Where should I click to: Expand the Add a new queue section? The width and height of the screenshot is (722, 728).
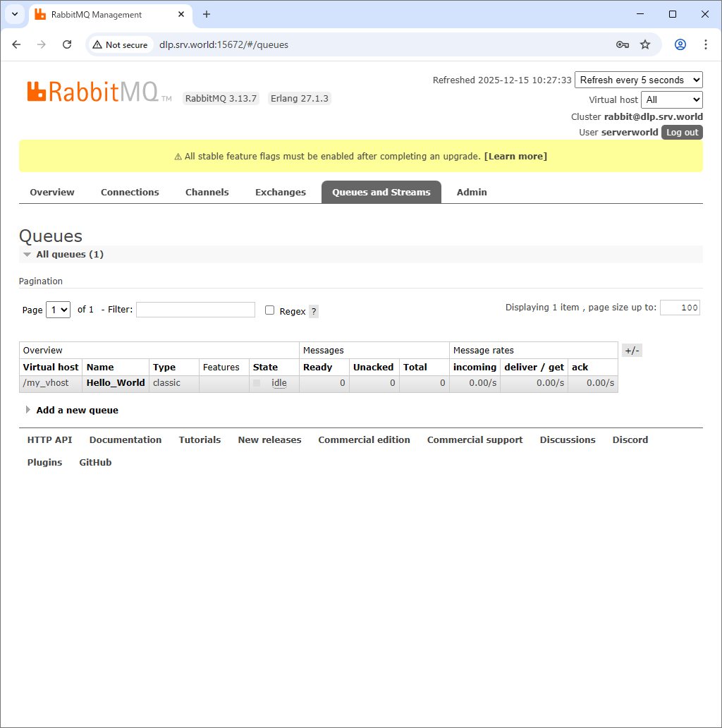77,410
